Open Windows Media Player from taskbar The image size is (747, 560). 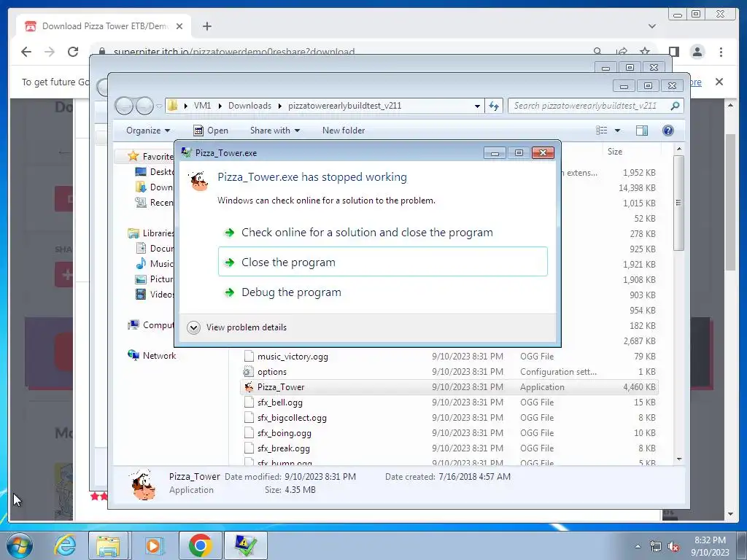coord(155,545)
